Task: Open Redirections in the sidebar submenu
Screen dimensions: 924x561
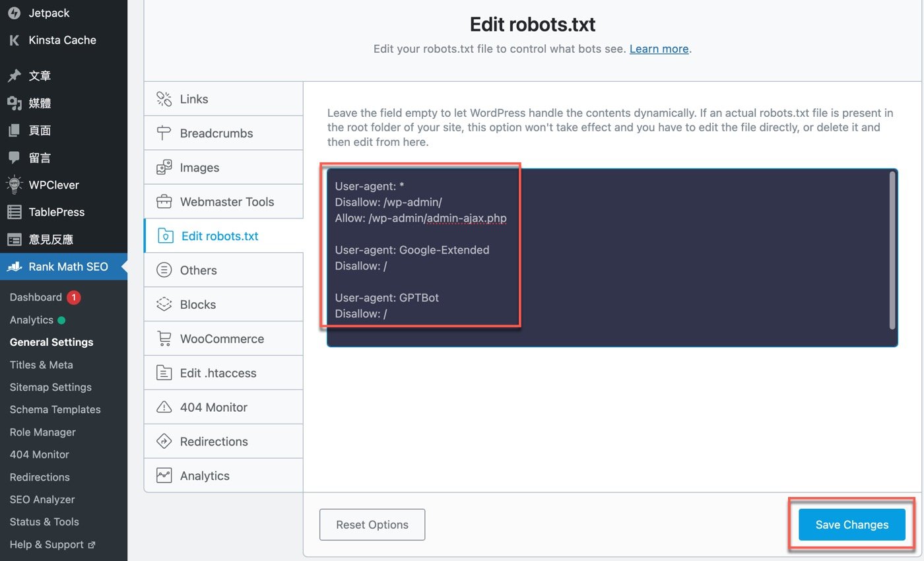Action: pos(40,477)
